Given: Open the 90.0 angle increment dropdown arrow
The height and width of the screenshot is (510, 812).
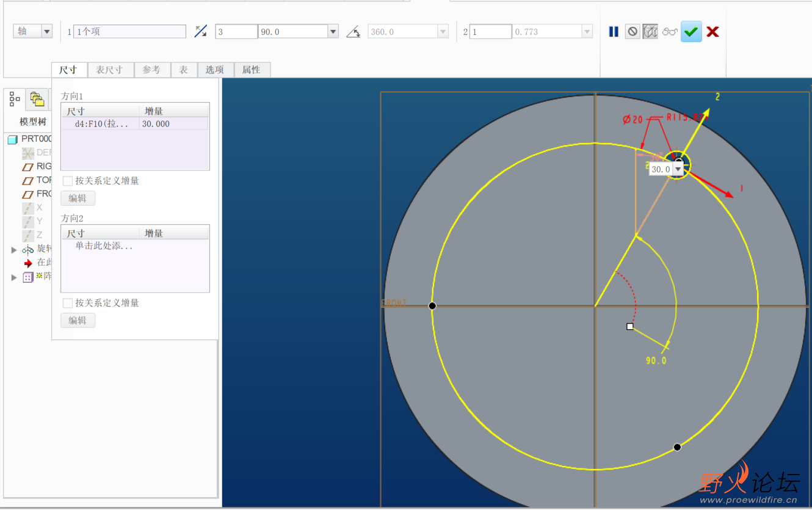Looking at the screenshot, I should 333,32.
